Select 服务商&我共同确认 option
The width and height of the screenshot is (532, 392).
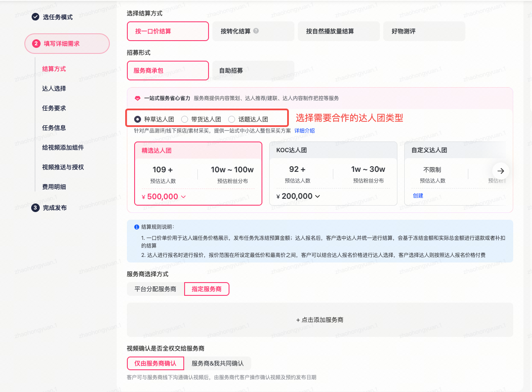pos(218,363)
